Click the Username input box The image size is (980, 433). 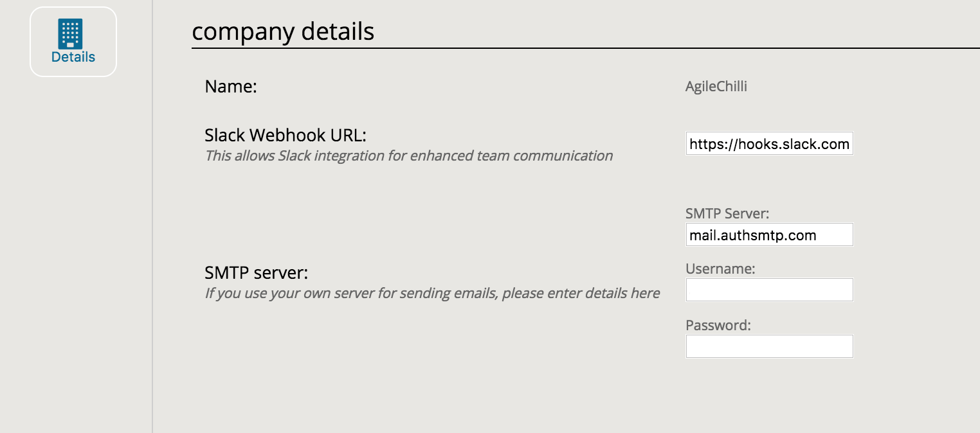(x=769, y=289)
